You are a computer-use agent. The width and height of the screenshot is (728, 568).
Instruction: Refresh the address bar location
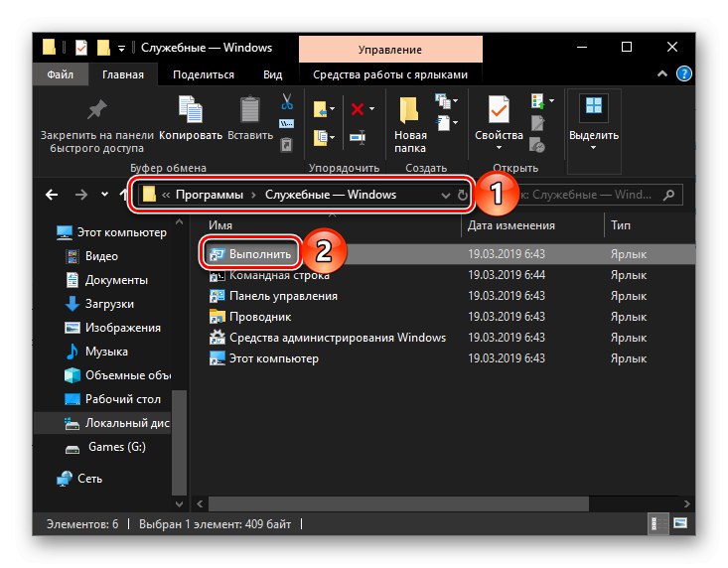coord(463,195)
